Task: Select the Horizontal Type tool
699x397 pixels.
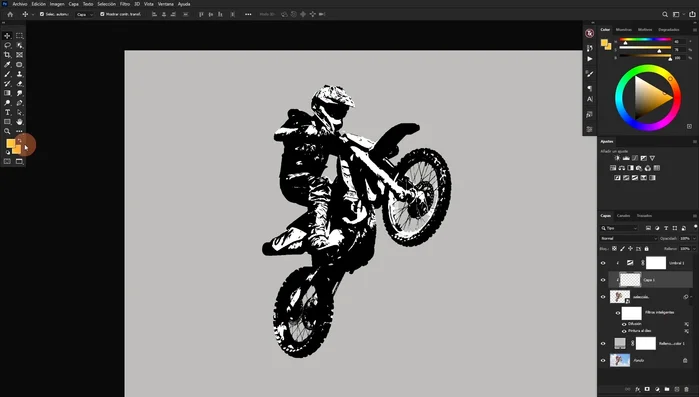Action: coord(7,112)
